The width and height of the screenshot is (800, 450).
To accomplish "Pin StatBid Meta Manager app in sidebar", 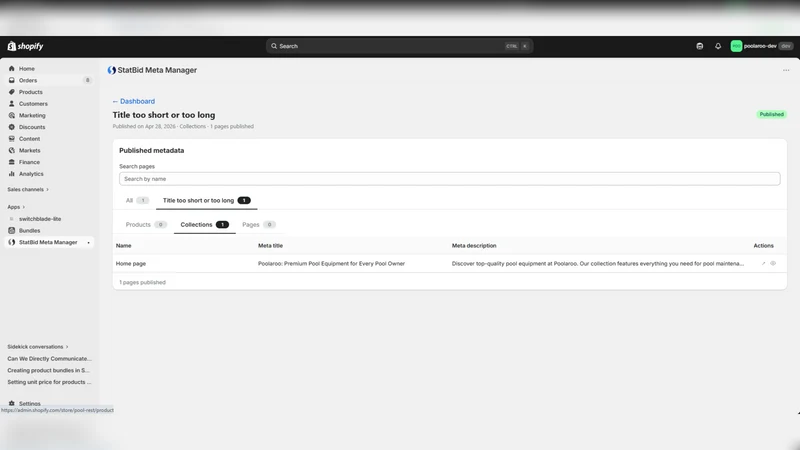I will (x=88, y=242).
